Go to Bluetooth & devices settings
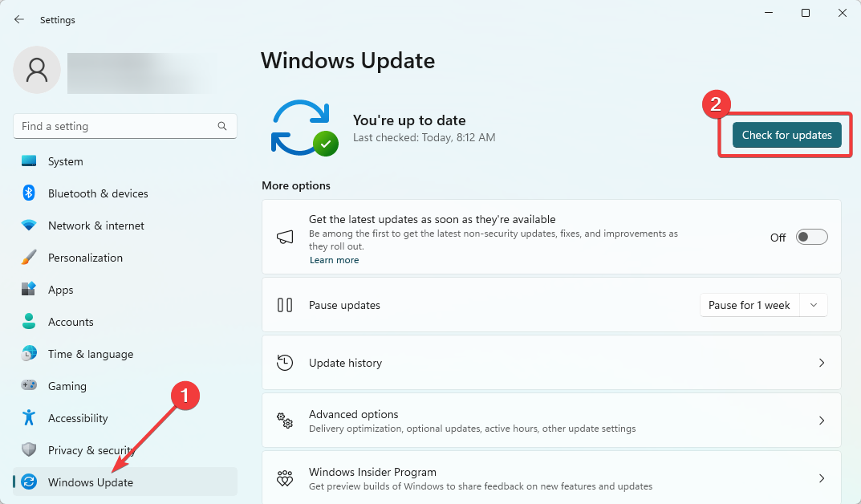Image resolution: width=861 pixels, height=504 pixels. coord(125,193)
